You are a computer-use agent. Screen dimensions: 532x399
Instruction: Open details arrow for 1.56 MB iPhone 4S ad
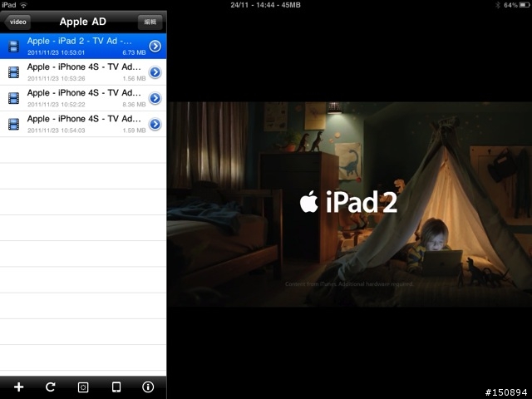pos(155,72)
